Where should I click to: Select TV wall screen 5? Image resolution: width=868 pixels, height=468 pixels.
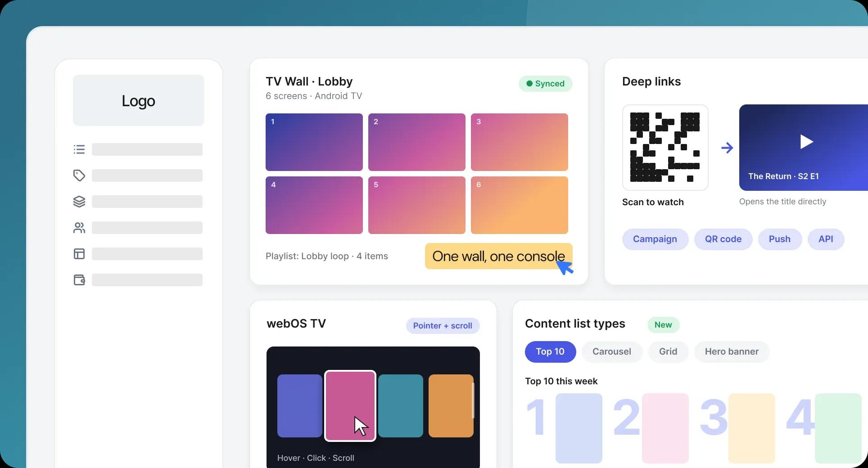pos(417,205)
